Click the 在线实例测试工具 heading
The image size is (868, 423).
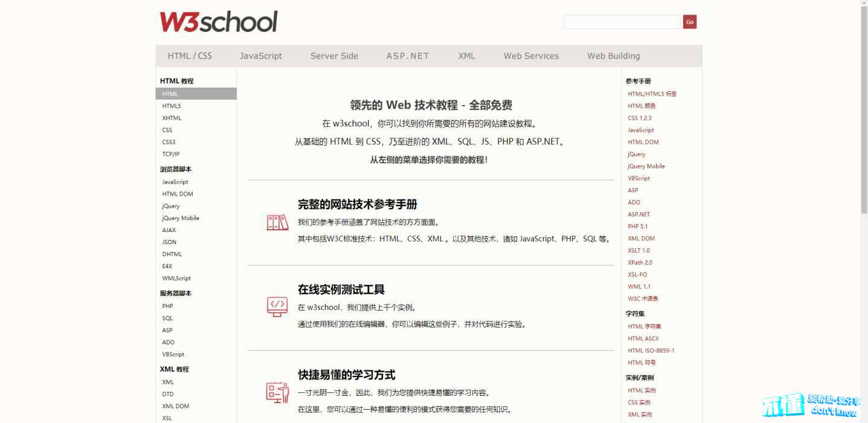341,289
